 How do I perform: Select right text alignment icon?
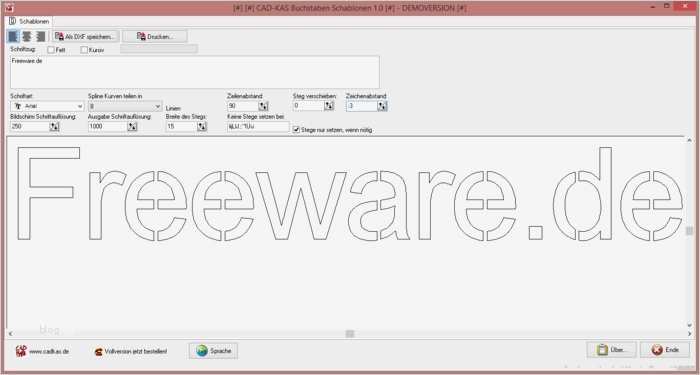tap(40, 37)
